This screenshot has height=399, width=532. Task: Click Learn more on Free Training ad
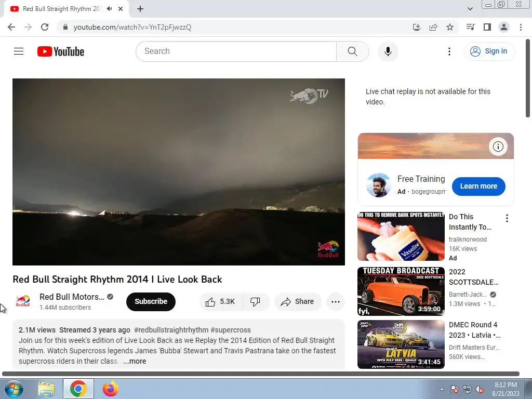478,187
